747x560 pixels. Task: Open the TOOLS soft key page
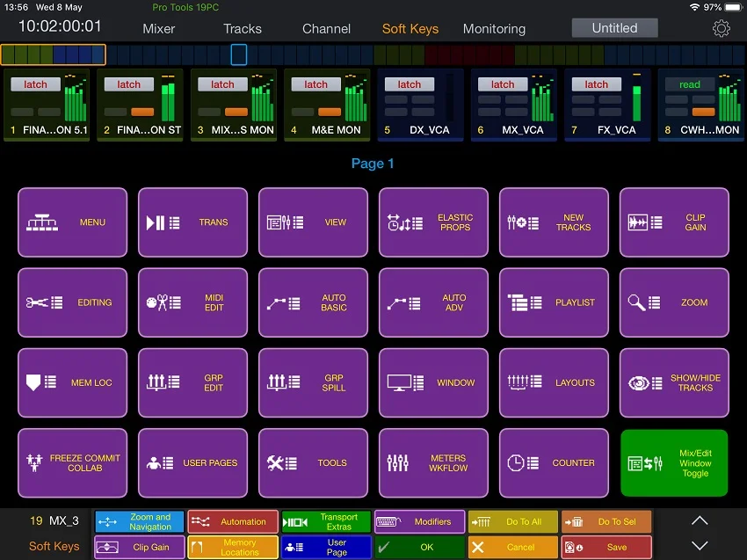pos(313,462)
